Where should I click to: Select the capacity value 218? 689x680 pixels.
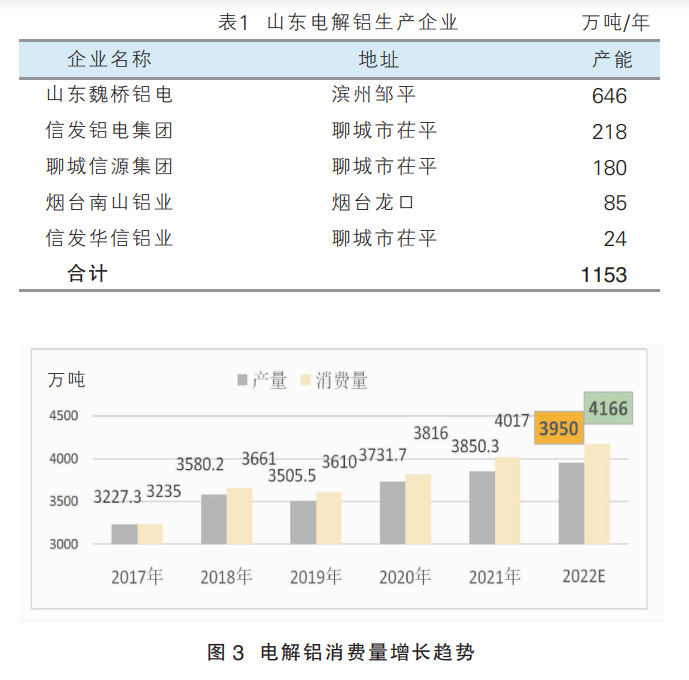609,132
